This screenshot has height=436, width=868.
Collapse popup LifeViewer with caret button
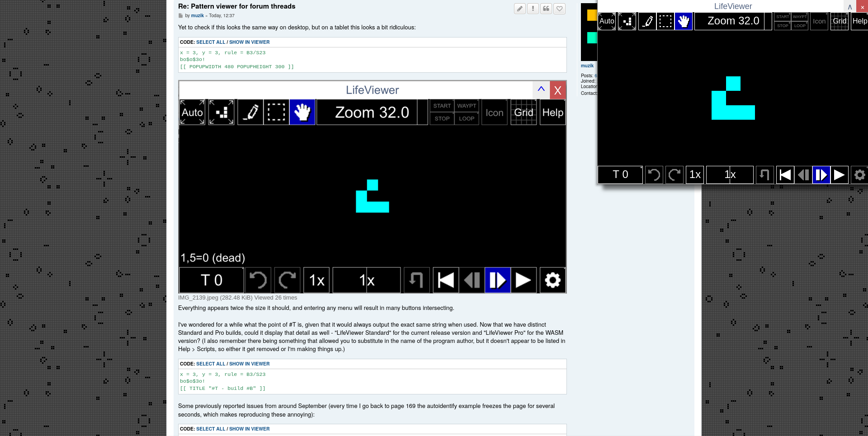(x=850, y=7)
